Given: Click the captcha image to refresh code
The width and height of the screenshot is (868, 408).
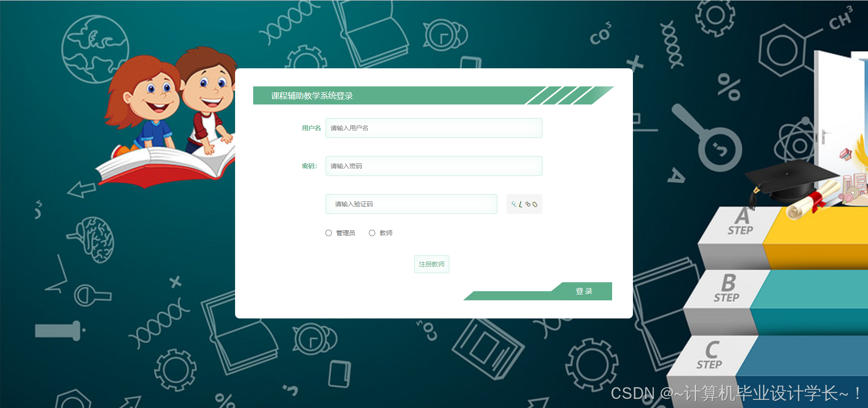Looking at the screenshot, I should point(524,204).
